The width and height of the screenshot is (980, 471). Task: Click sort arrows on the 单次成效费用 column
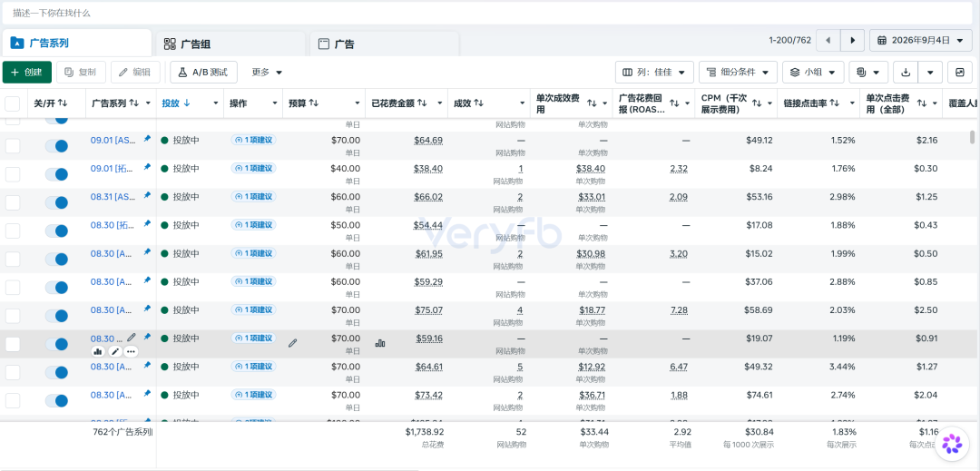pyautogui.click(x=592, y=103)
